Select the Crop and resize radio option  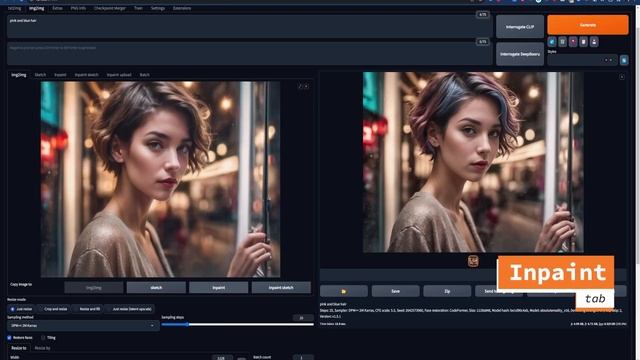tap(53, 309)
